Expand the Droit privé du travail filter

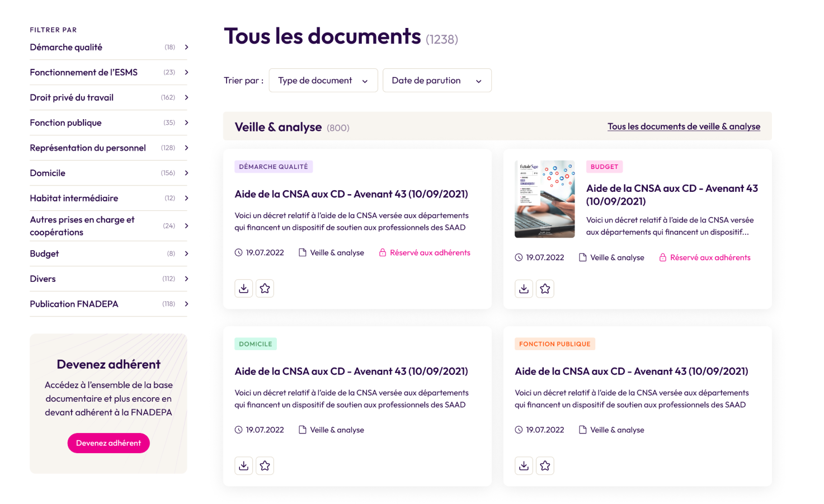186,97
